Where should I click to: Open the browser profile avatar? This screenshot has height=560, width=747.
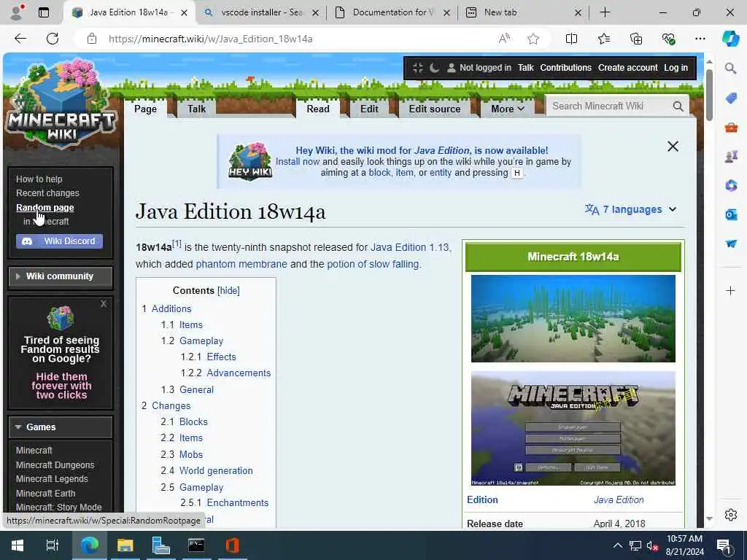pos(16,12)
